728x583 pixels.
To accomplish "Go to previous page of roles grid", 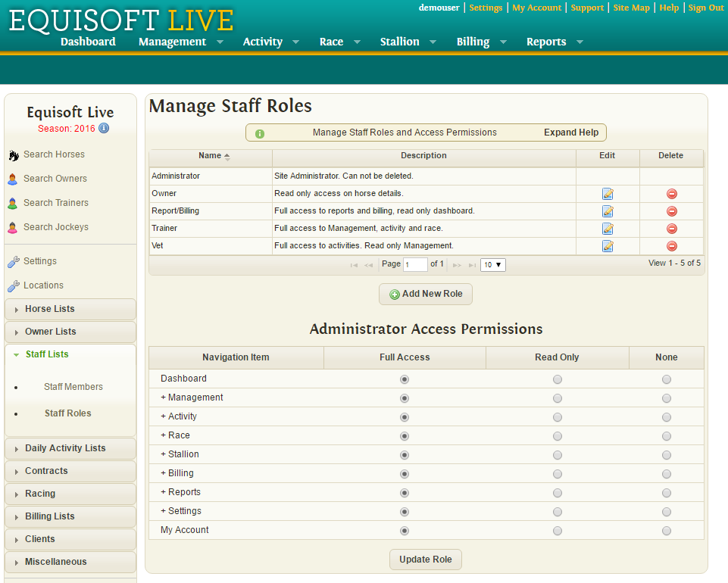I will (369, 265).
